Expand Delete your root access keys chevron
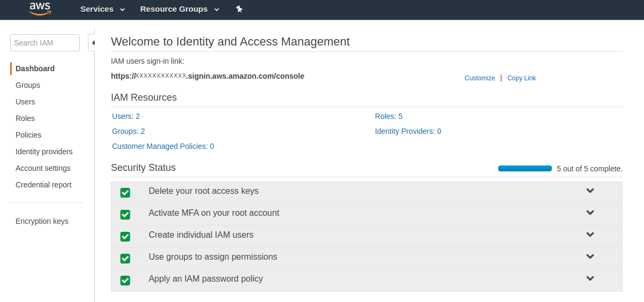 (590, 191)
